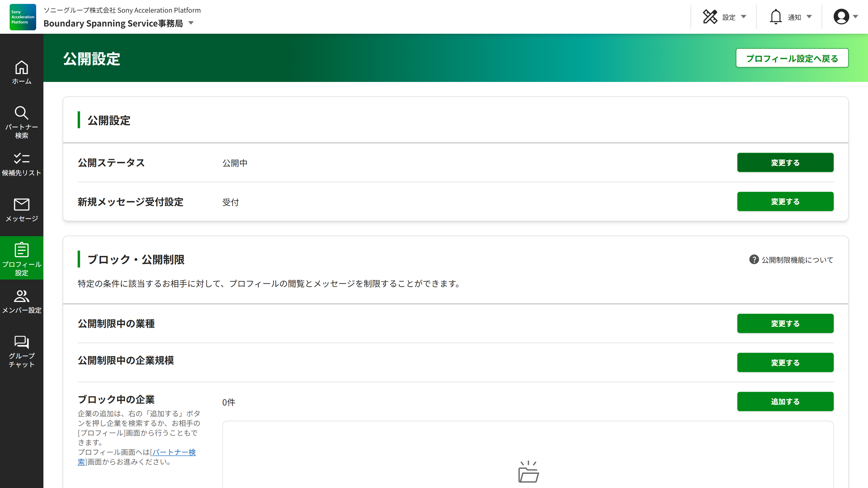This screenshot has width=868, height=488.
Task: Change 新規メッセージ受付設定 via 変更する
Action: click(x=785, y=202)
